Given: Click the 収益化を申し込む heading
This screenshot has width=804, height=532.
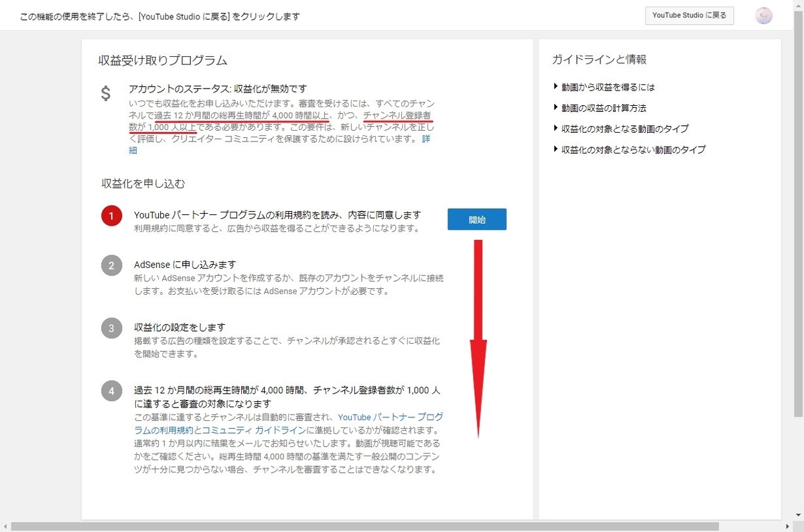Looking at the screenshot, I should (143, 183).
